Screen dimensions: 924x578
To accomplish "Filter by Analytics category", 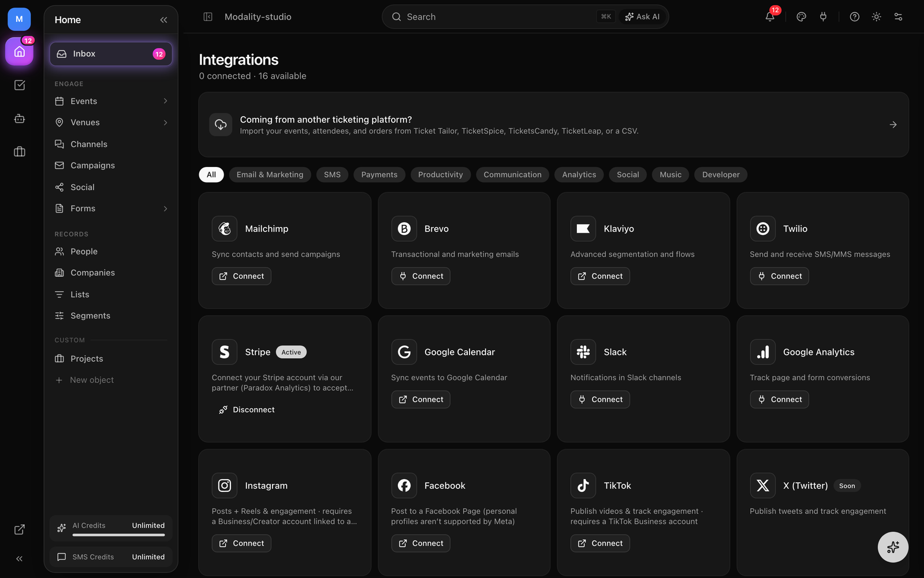I will [x=579, y=175].
